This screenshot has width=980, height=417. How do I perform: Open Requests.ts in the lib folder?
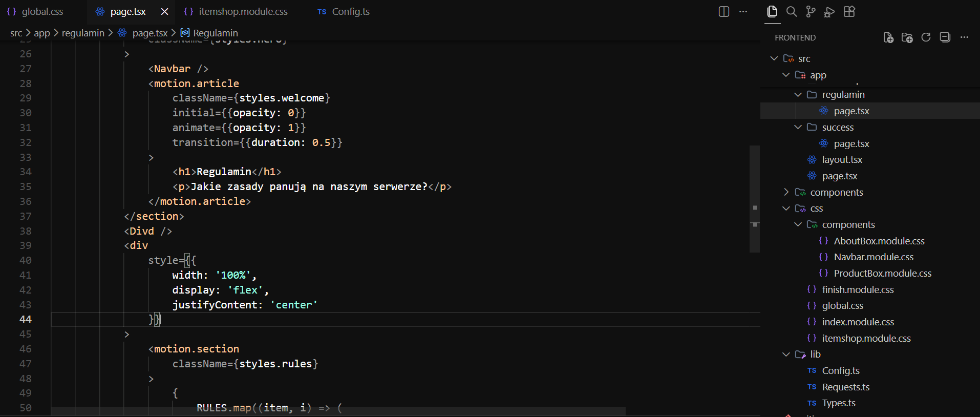click(x=845, y=387)
